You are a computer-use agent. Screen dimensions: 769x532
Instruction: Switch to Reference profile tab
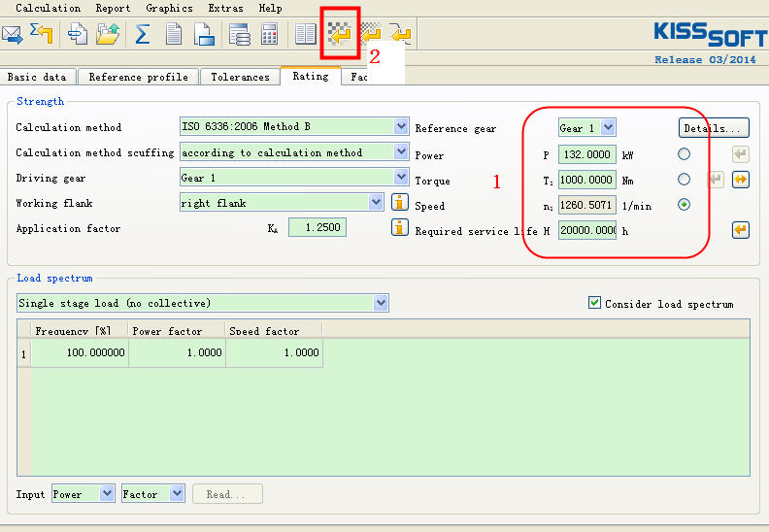138,77
